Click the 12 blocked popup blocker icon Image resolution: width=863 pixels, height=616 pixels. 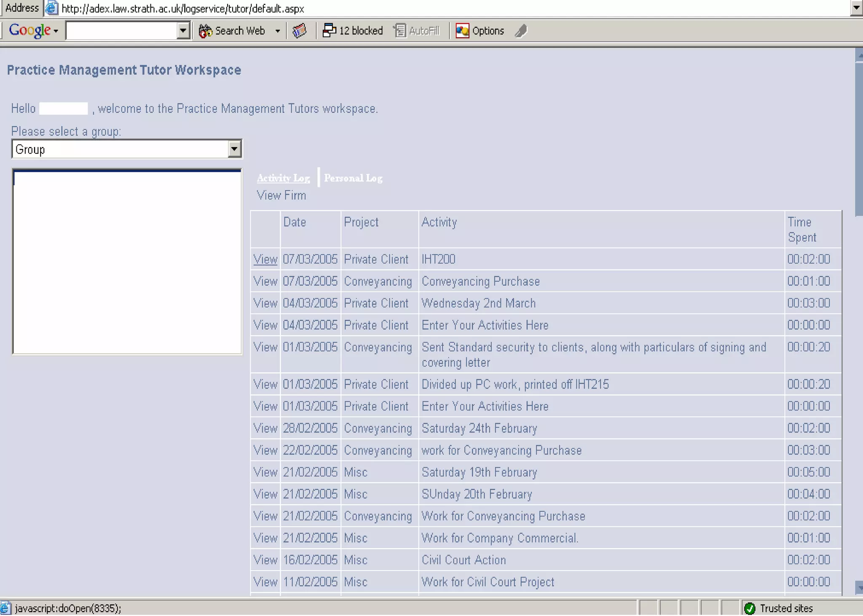coord(329,31)
